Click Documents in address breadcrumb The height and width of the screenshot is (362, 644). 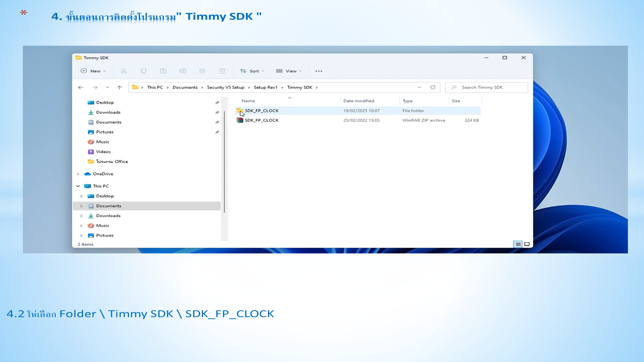[185, 87]
